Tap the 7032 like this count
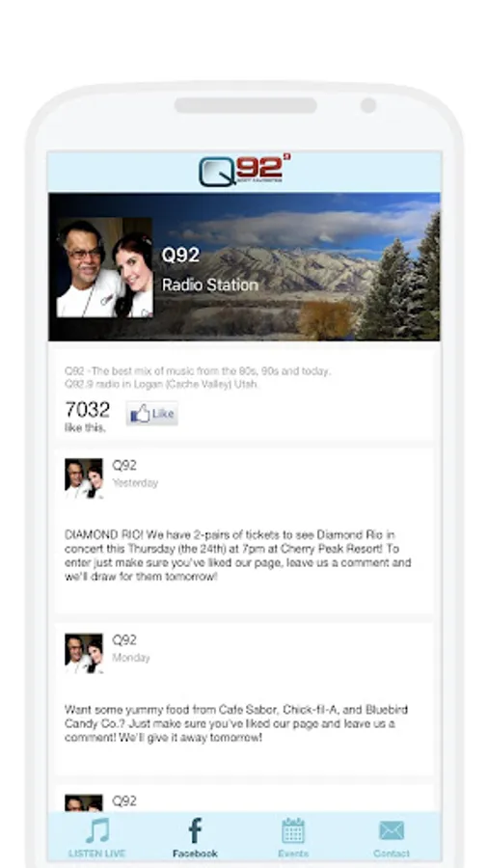 88,416
